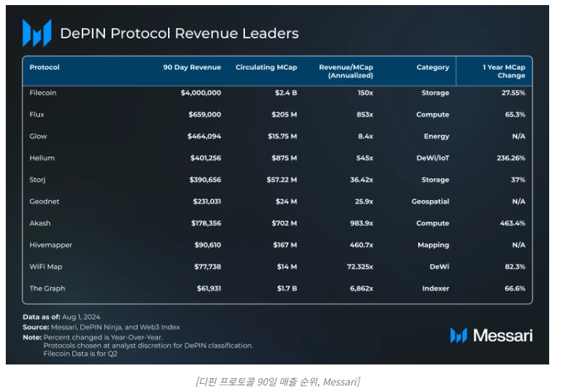Click the 'DePIN Protocol Revenue Leaders' title
Screen dimensions: 568x392
[x=179, y=33]
